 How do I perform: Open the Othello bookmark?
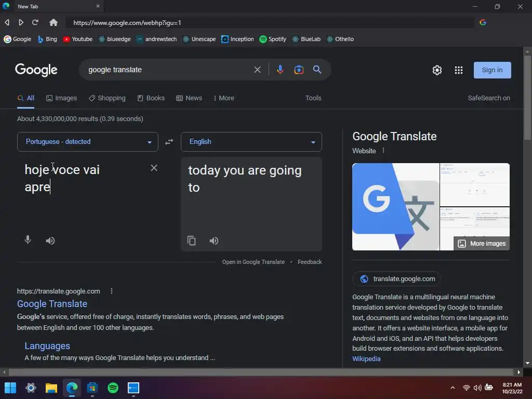(340, 39)
